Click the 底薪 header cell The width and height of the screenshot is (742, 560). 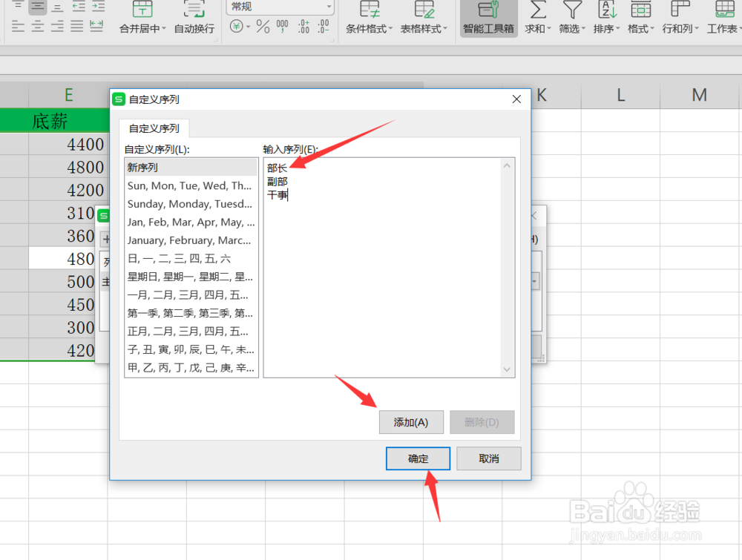(x=68, y=121)
